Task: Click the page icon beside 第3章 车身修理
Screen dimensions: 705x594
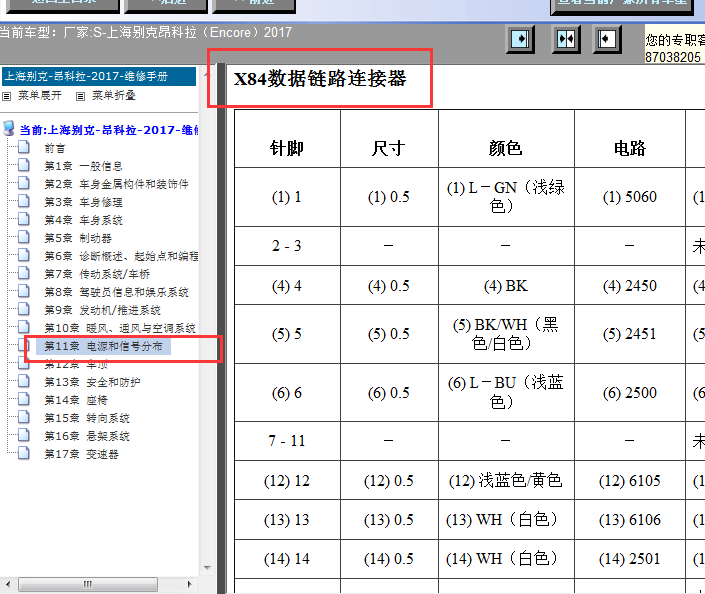Action: [23, 201]
